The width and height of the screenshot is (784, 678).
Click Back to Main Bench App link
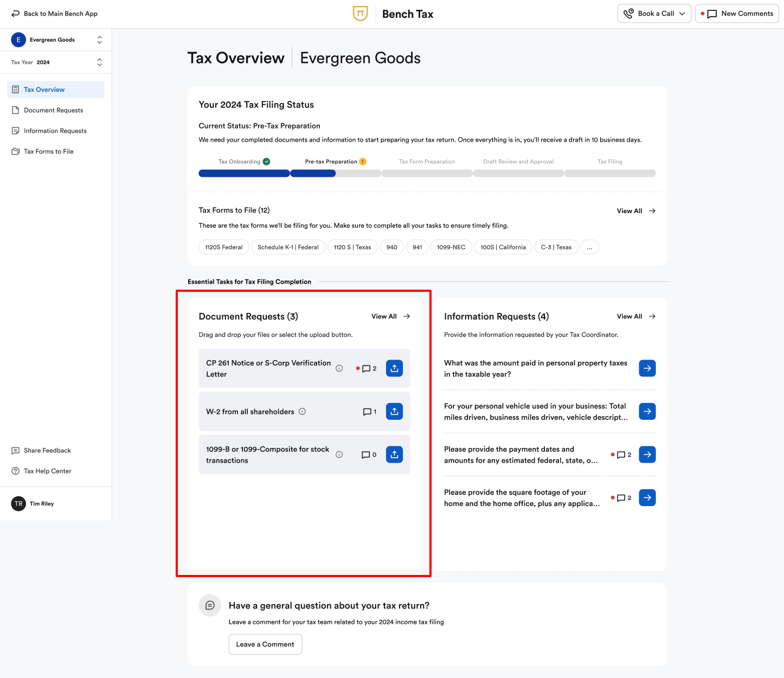tap(54, 14)
